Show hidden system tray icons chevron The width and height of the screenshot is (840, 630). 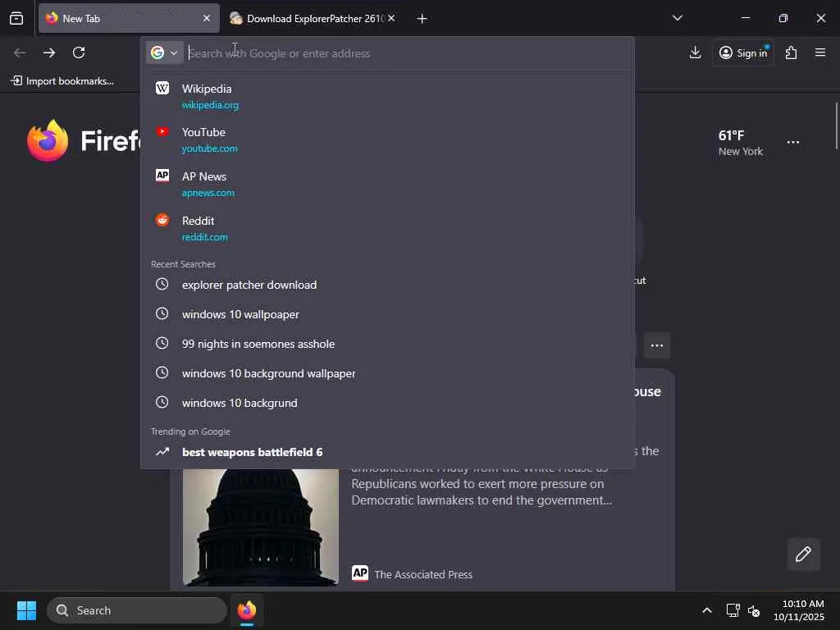pos(707,610)
